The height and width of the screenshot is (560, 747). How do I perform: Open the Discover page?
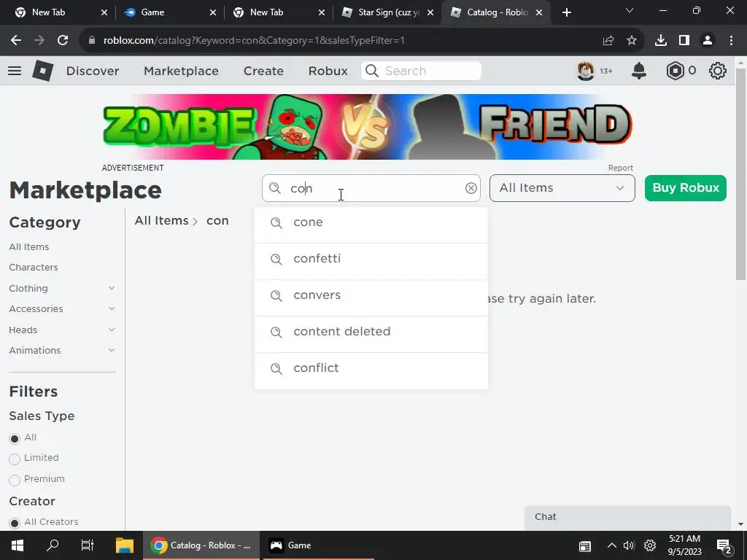click(x=93, y=71)
